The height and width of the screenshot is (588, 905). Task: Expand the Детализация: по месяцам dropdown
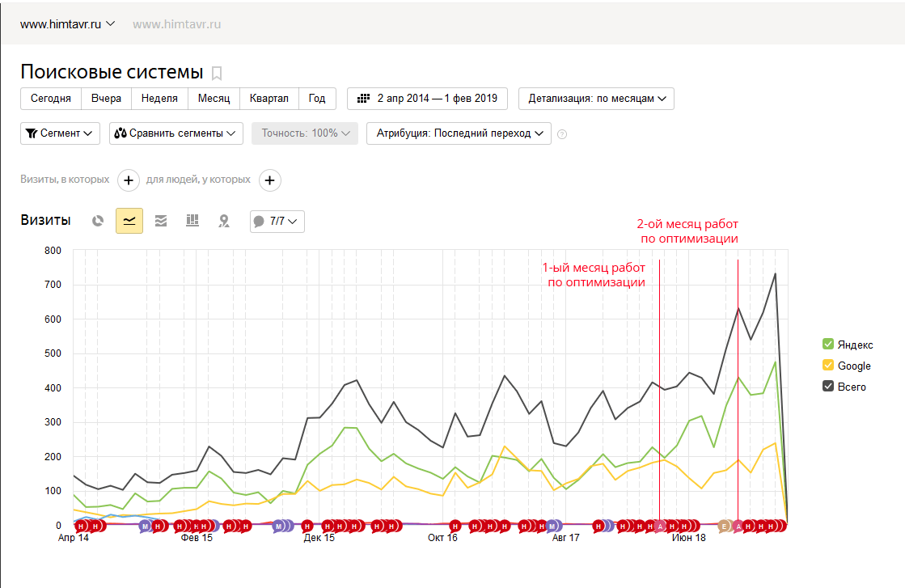click(596, 99)
